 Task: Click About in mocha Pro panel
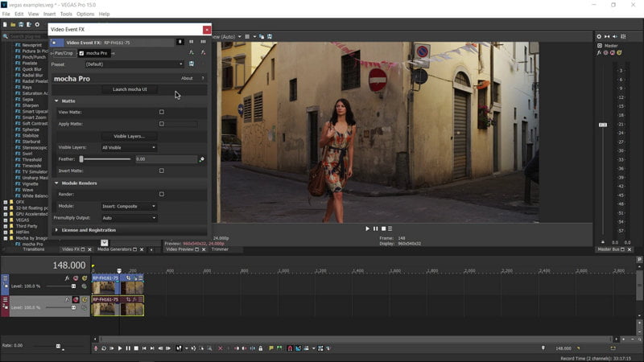point(187,78)
